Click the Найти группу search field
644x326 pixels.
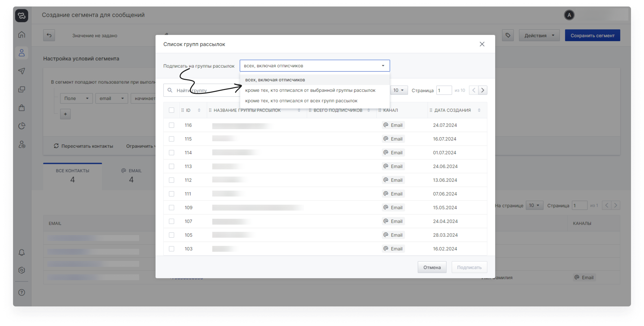tap(202, 90)
